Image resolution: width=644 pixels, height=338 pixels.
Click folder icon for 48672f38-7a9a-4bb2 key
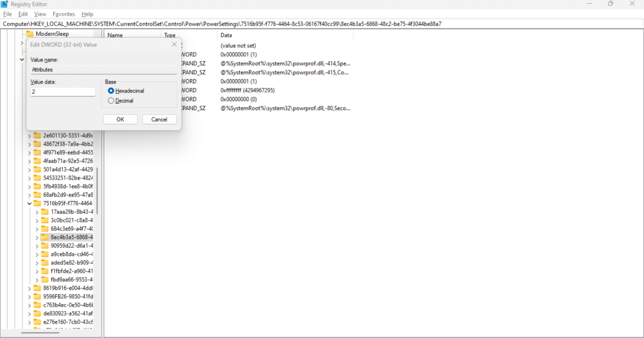tap(37, 144)
